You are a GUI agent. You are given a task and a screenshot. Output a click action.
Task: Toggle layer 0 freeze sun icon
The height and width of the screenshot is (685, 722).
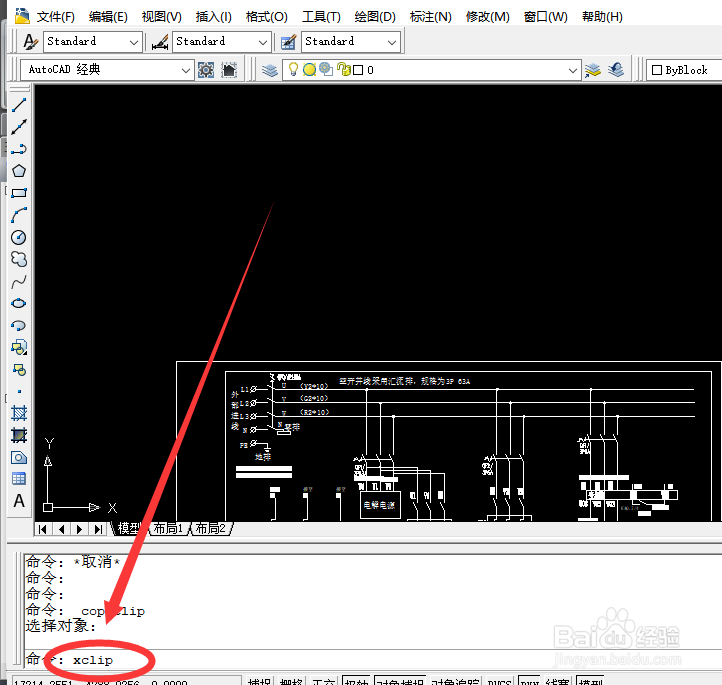click(309, 70)
